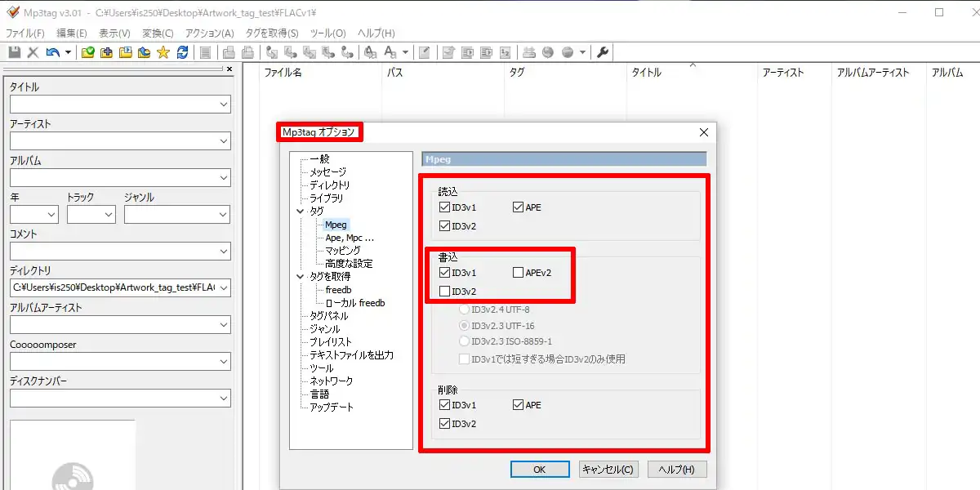Toggle ID3v1 checkbox under 書込
The height and width of the screenshot is (490, 980).
pos(444,273)
